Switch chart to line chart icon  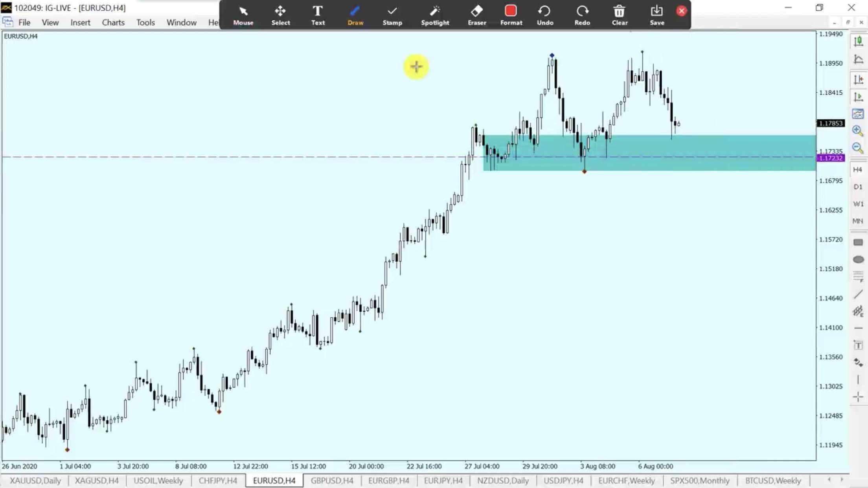point(858,59)
